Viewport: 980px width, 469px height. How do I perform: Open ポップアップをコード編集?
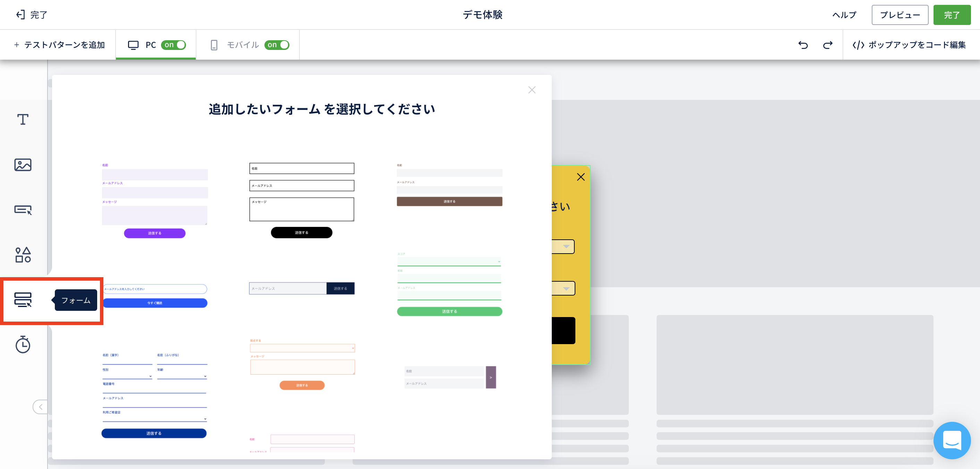coord(909,45)
